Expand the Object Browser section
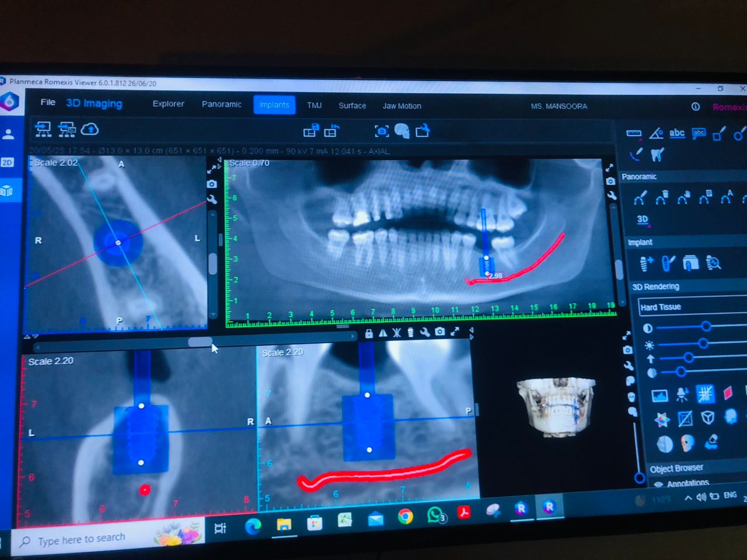Viewport: 747px width, 560px height. point(677,467)
